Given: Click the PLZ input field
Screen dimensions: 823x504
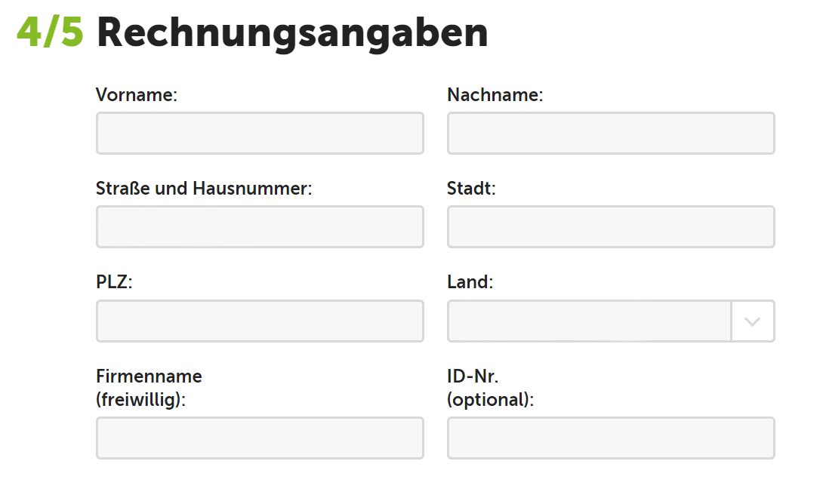Looking at the screenshot, I should 260,321.
